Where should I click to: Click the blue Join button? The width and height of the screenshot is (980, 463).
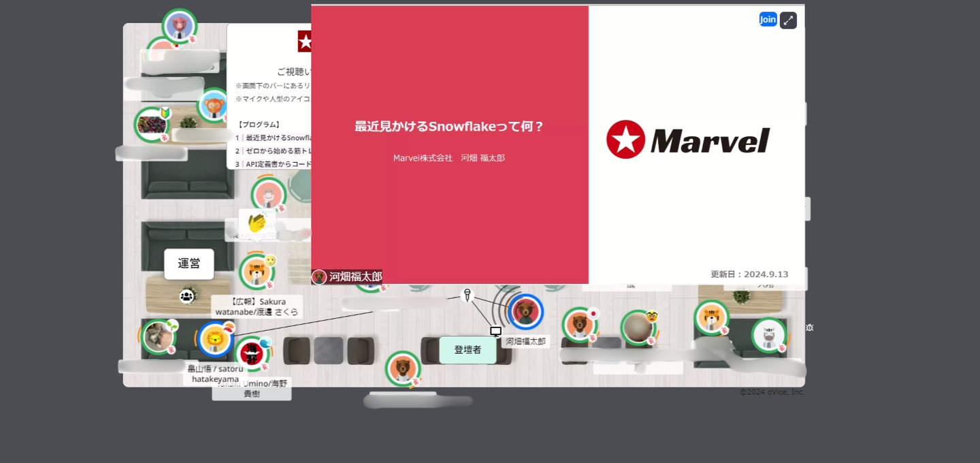coord(768,19)
